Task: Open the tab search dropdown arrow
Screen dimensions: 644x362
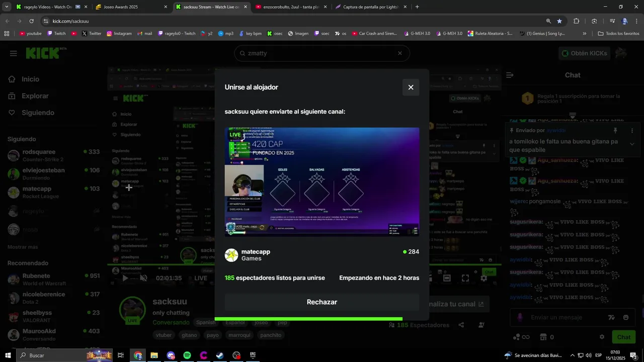Action: 6,7
